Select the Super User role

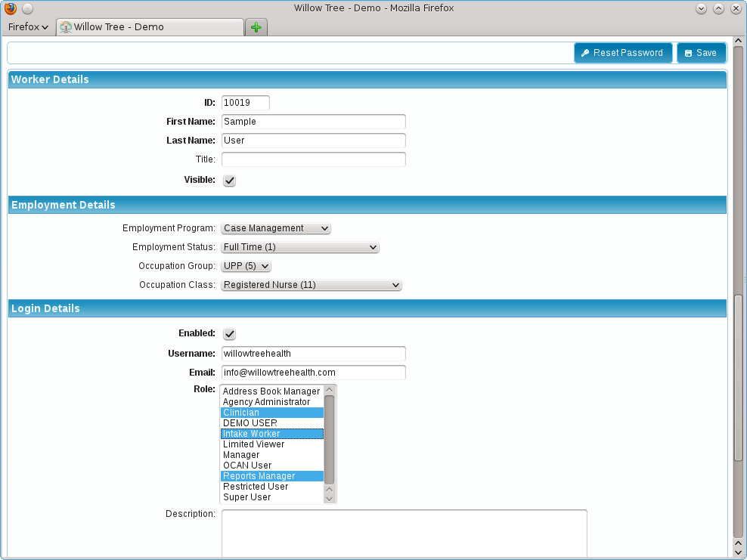[x=272, y=497]
